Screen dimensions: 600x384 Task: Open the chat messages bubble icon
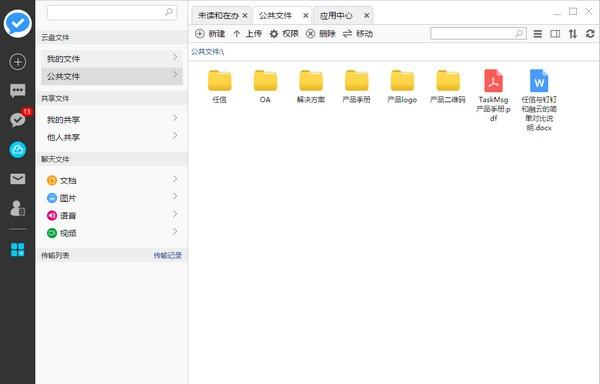[x=18, y=91]
